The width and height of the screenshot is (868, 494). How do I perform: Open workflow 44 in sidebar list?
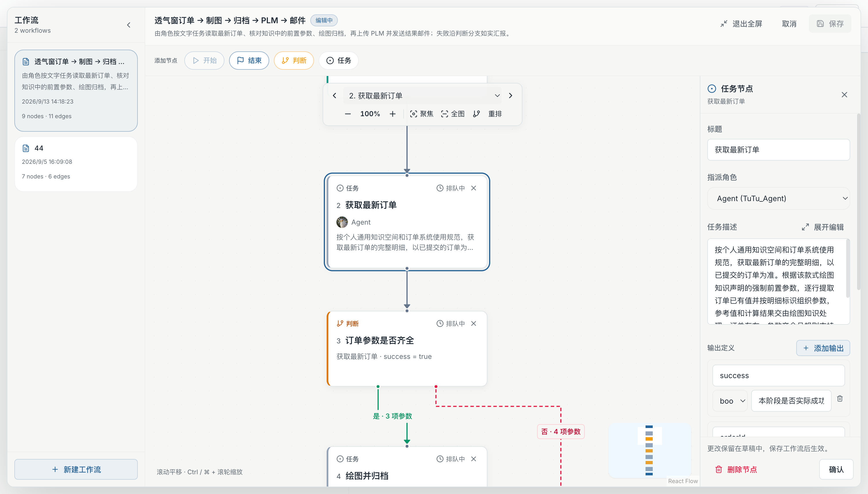pyautogui.click(x=76, y=164)
